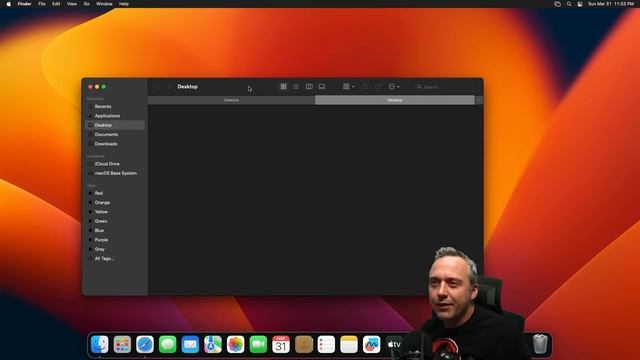Click the Edit Tags toolbar icon
Screen dimensions: 640x360
click(378, 87)
